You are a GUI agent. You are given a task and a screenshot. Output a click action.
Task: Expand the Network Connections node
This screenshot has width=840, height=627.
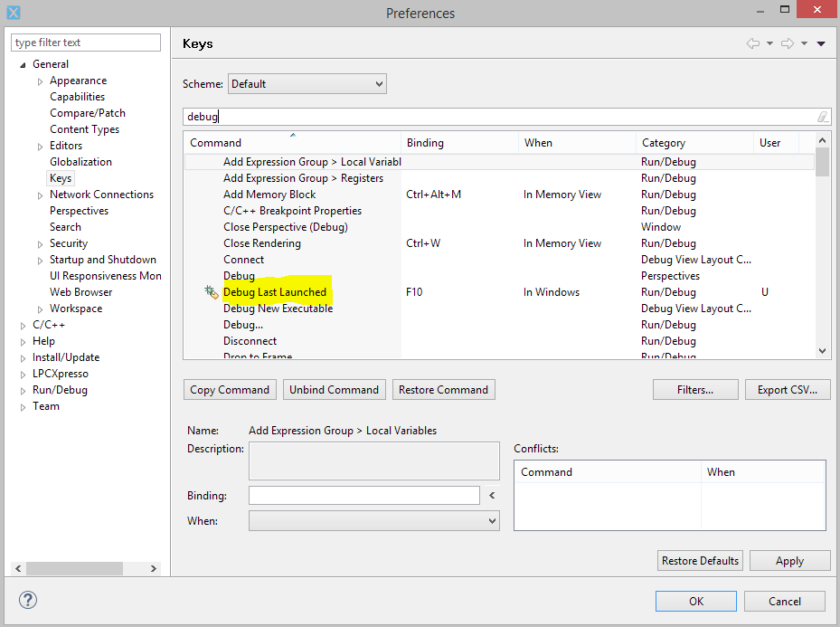point(40,195)
